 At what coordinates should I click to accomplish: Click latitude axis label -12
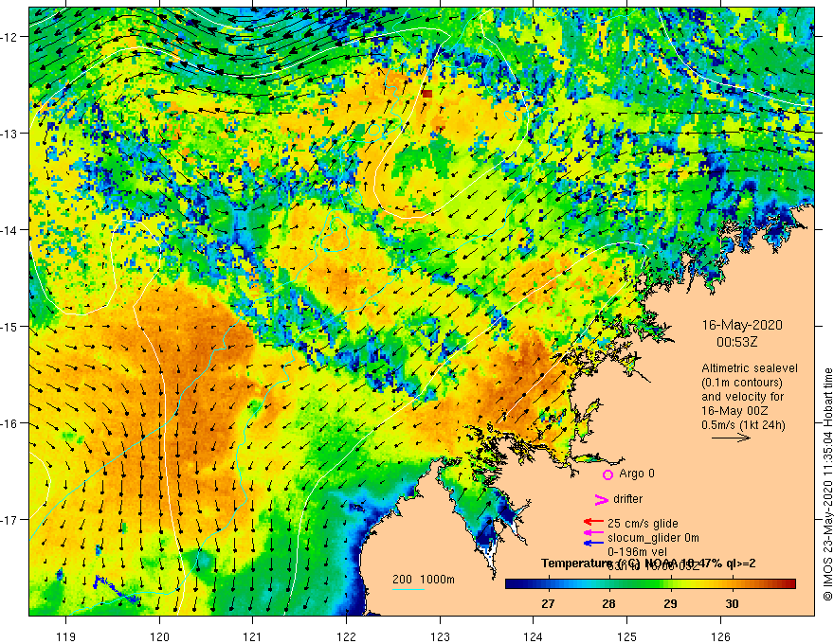tap(10, 37)
